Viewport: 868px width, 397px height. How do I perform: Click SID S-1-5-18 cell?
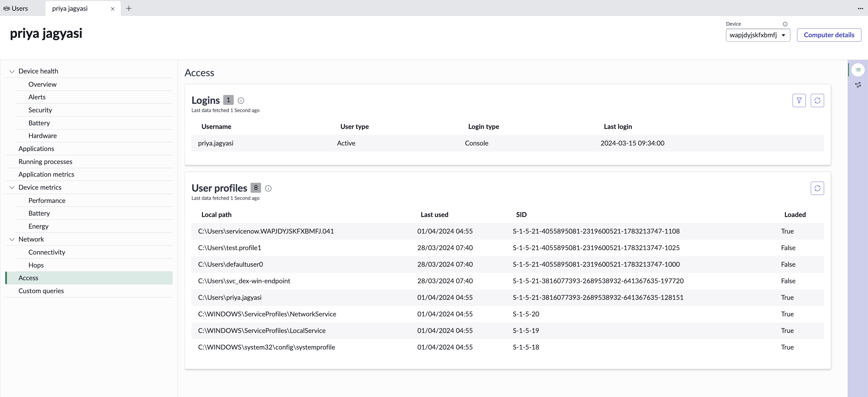[526, 347]
